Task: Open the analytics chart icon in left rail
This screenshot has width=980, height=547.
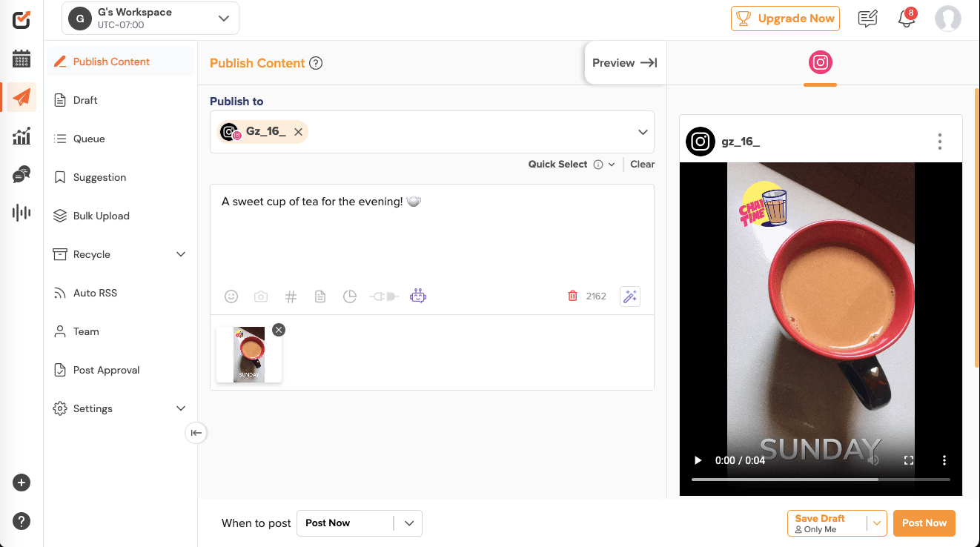Action: (21, 136)
